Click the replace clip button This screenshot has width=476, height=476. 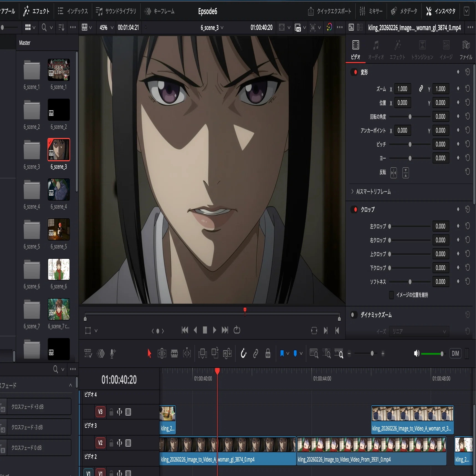[x=227, y=354]
